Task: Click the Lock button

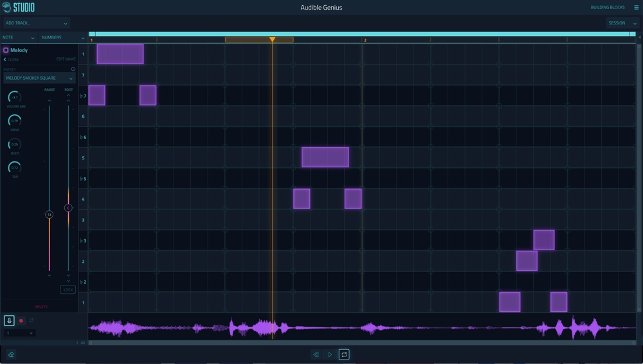Action: [68, 290]
